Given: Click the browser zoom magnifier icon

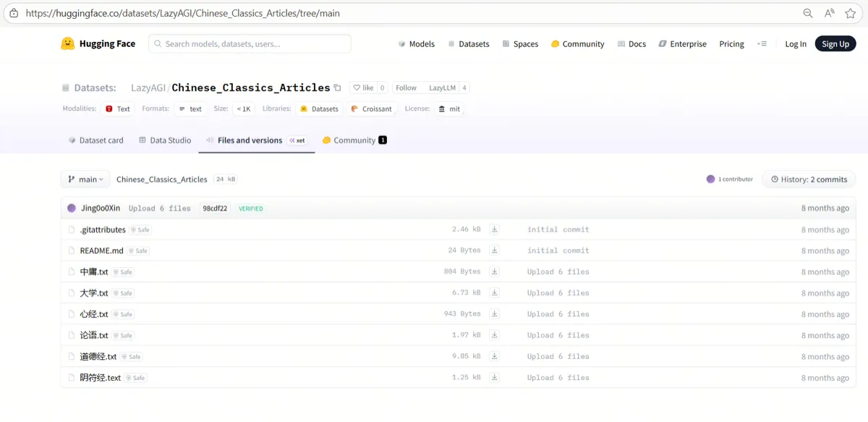Looking at the screenshot, I should [808, 13].
